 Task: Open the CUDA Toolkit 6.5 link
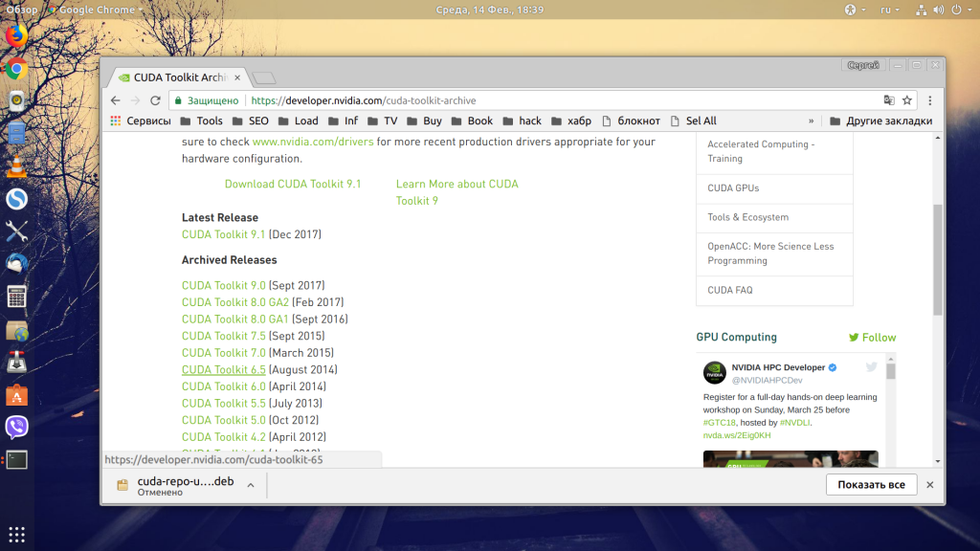pos(224,370)
